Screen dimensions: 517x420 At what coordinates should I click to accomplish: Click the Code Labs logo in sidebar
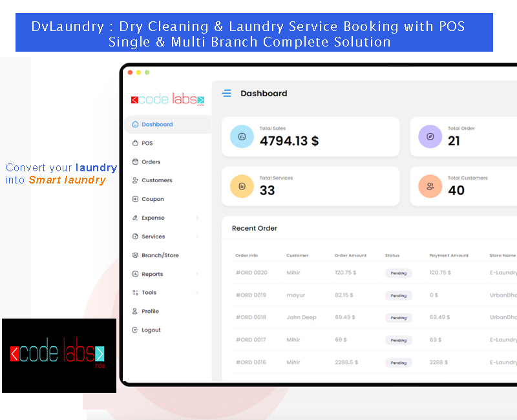167,100
